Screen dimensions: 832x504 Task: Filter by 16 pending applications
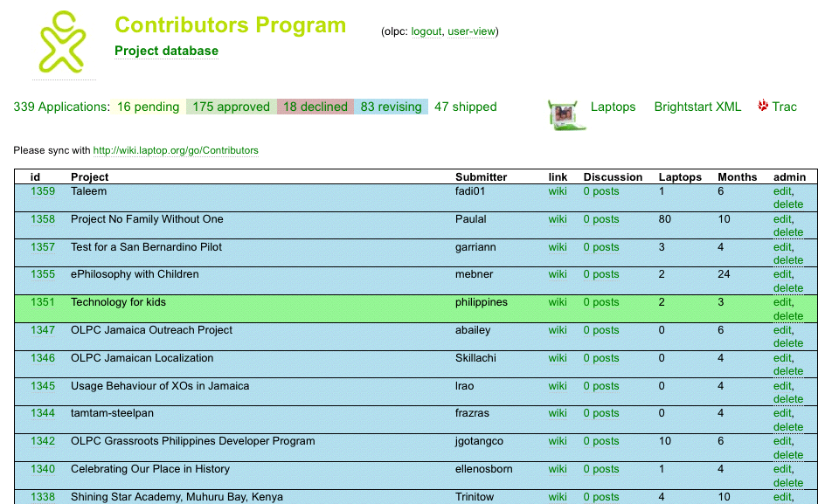click(148, 107)
